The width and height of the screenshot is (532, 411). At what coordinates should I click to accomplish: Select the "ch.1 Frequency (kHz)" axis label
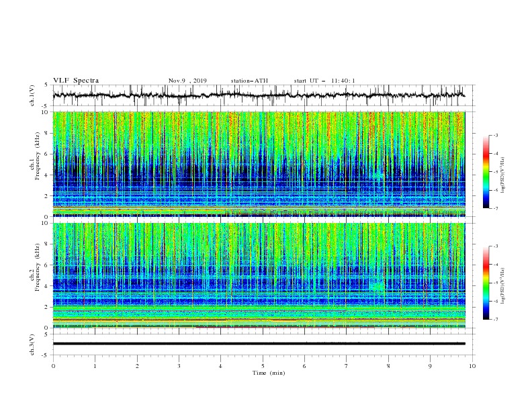click(x=34, y=156)
